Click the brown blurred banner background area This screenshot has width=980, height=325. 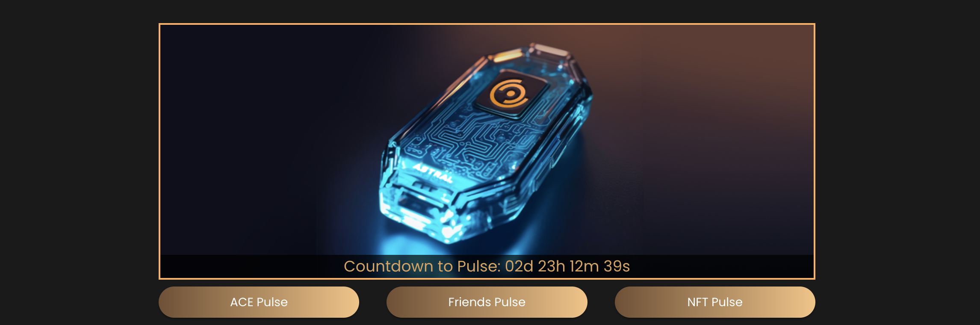tap(705, 86)
